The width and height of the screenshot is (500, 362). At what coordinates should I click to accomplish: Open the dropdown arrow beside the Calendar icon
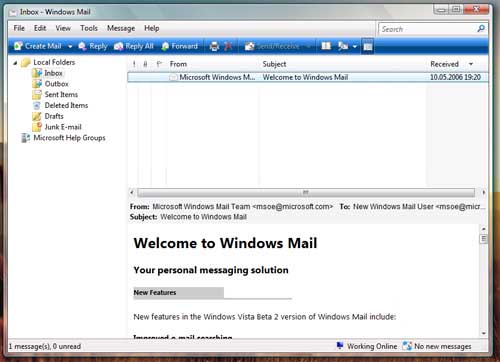(355, 46)
